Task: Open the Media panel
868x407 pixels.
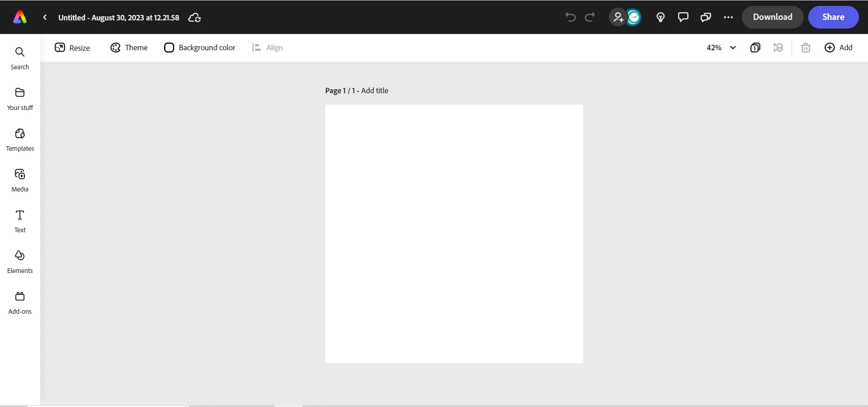Action: coord(20,181)
